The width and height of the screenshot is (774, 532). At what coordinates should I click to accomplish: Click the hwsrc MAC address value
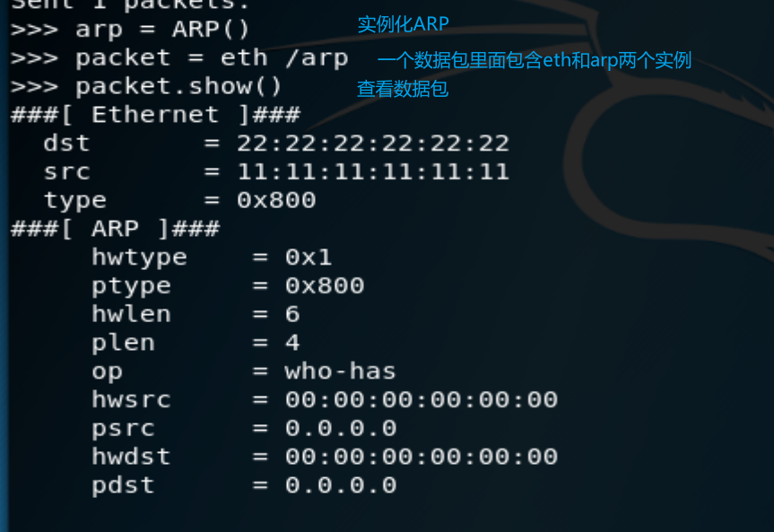(x=422, y=399)
